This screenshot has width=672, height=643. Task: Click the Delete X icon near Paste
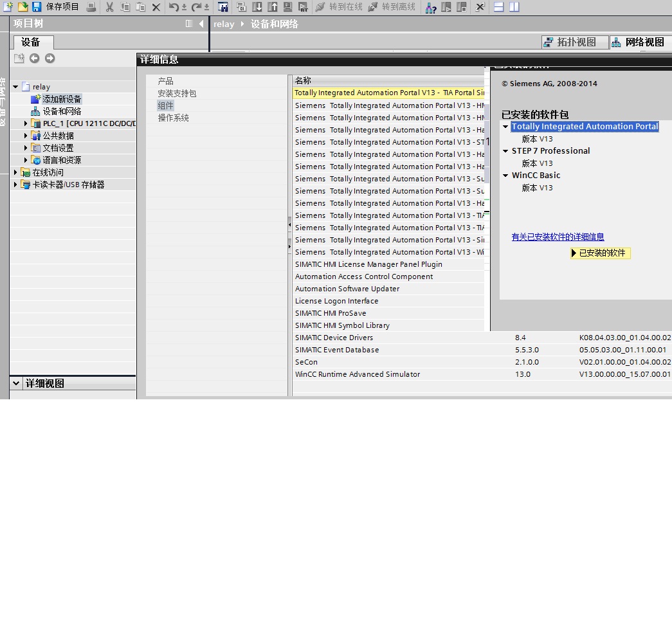[x=156, y=7]
